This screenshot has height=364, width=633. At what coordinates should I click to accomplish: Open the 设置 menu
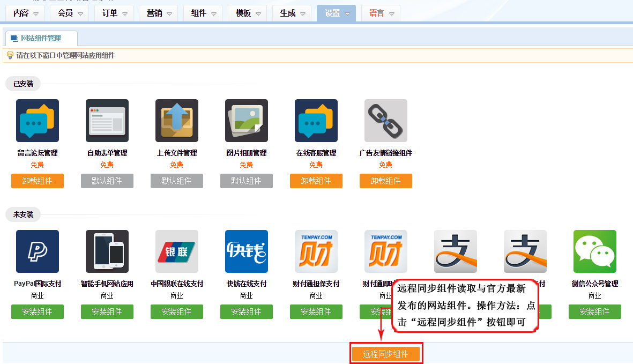[x=337, y=13]
